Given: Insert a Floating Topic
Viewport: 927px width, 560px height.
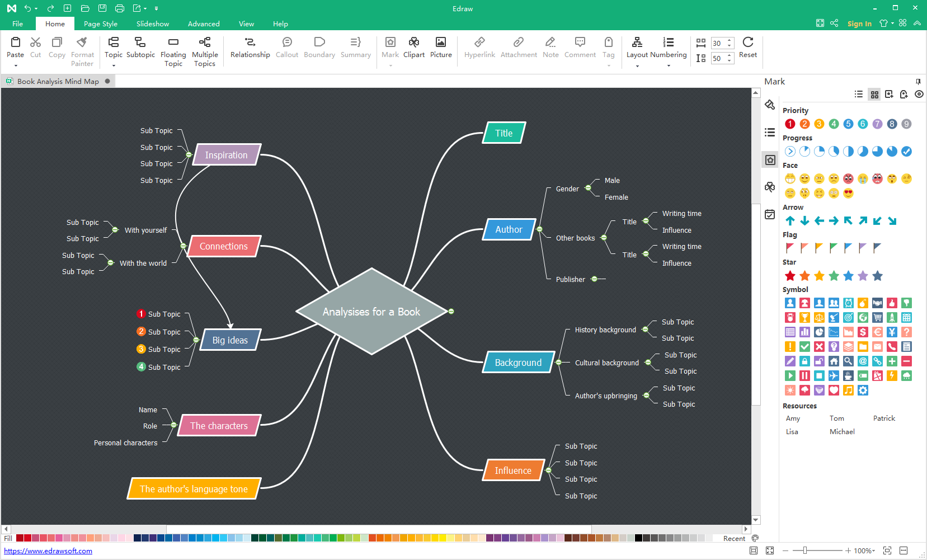Looking at the screenshot, I should click(173, 43).
